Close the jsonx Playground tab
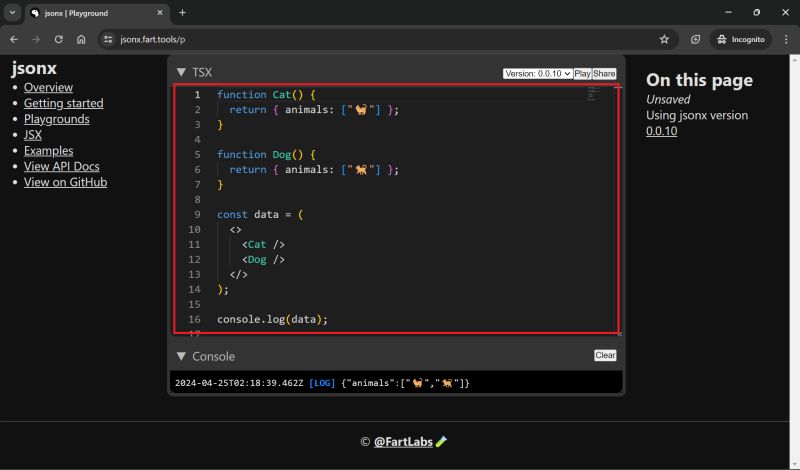 pyautogui.click(x=160, y=13)
